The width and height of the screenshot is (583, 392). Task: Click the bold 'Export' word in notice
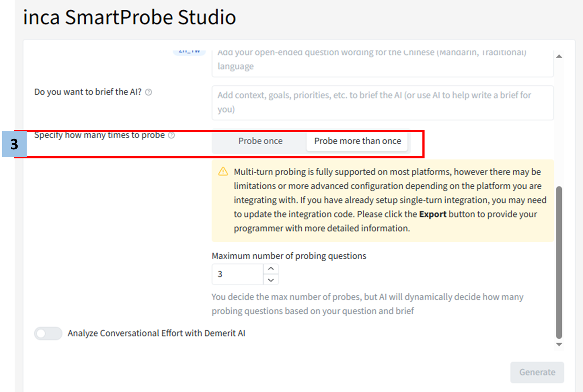tap(432, 214)
